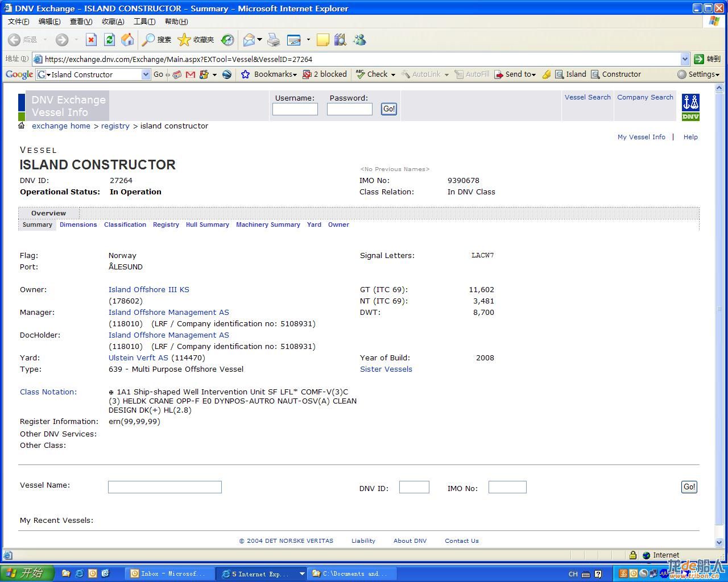Click home icon beside exchange home

pyautogui.click(x=22, y=126)
